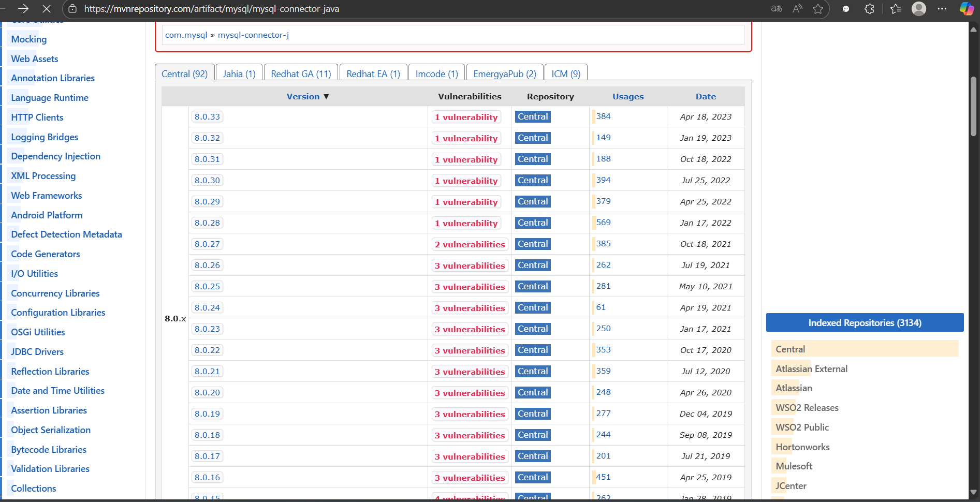The height and width of the screenshot is (502, 980).
Task: Open the Imcode (1) tab
Action: (x=437, y=73)
